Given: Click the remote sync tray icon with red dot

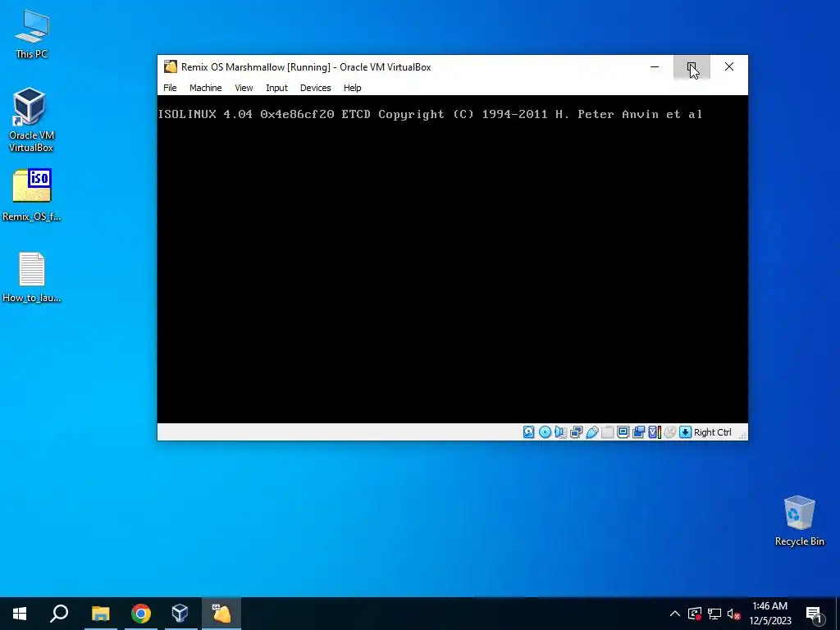Looking at the screenshot, I should (x=695, y=614).
